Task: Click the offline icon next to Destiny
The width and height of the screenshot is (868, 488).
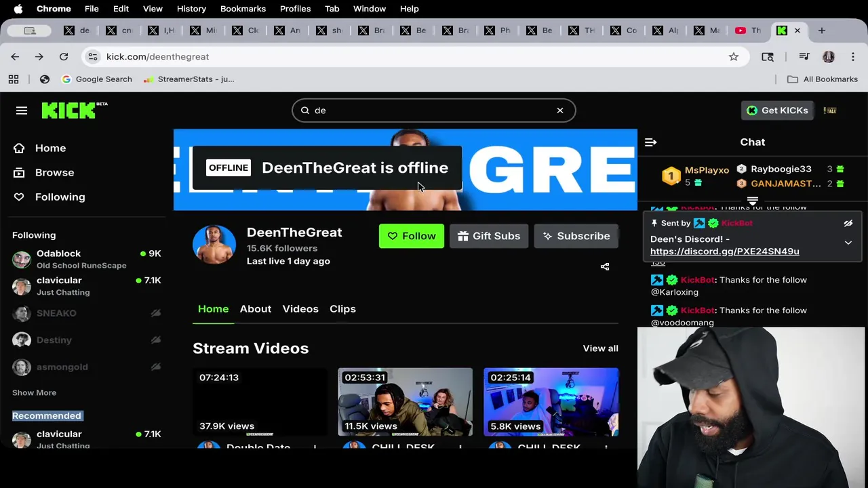Action: [156, 340]
